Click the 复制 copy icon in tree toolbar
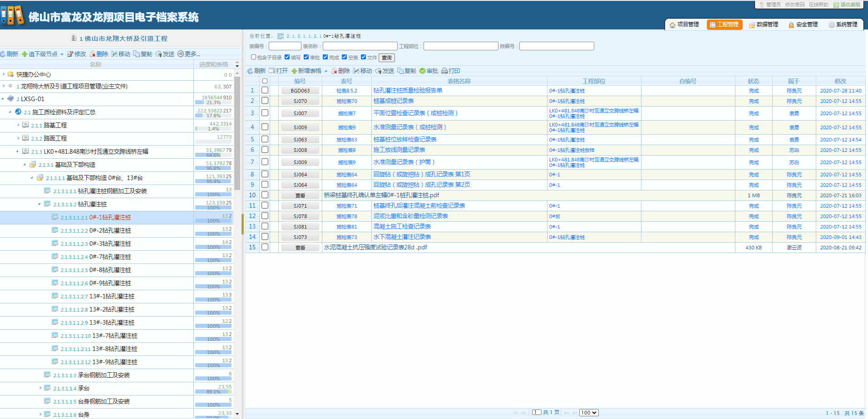The height and width of the screenshot is (419, 868). 136,54
